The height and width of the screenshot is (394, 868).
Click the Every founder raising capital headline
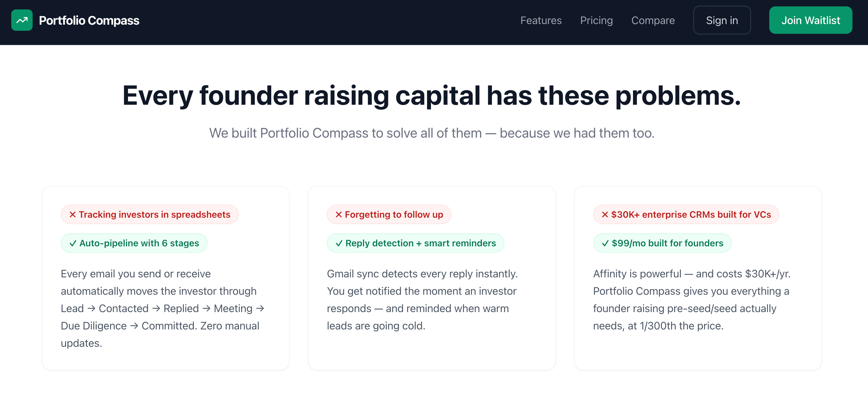tap(432, 96)
